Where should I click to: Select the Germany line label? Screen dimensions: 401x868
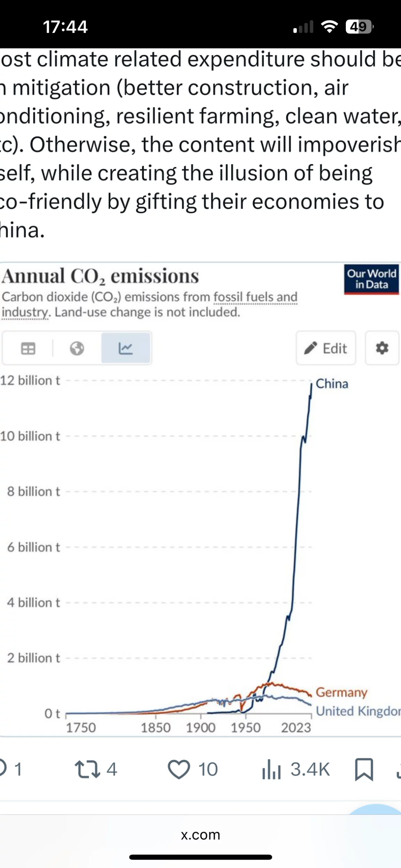pyautogui.click(x=341, y=692)
